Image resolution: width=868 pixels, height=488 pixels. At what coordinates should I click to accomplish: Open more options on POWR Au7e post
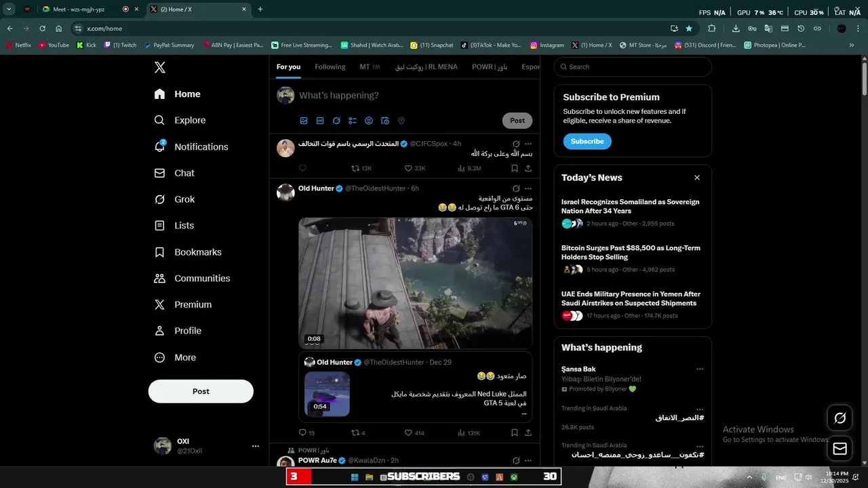pyautogui.click(x=528, y=460)
